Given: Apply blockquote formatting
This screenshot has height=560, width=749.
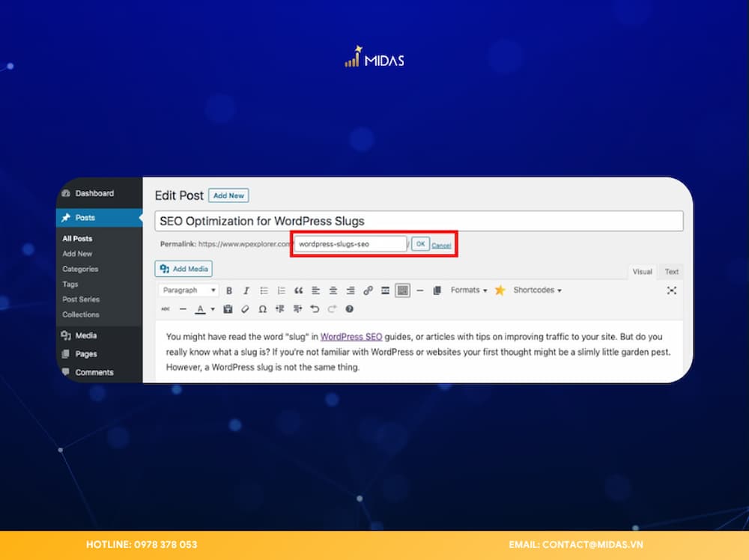Looking at the screenshot, I should tap(299, 290).
